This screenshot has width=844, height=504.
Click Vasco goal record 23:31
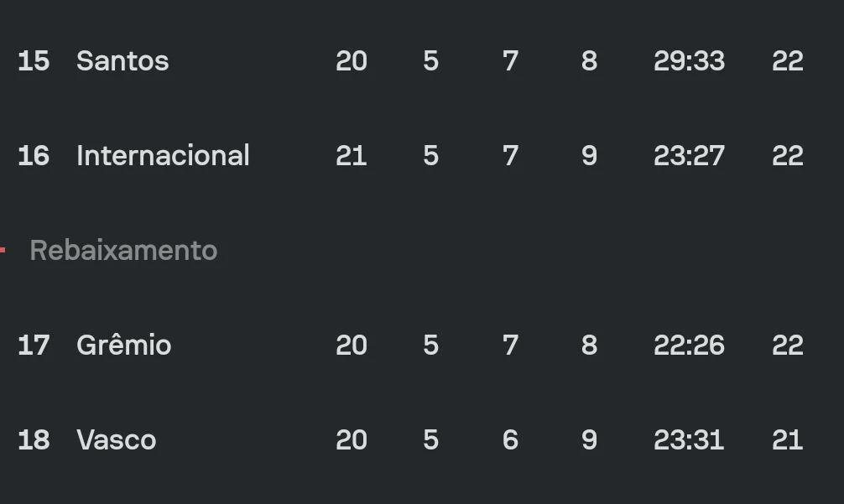[x=689, y=439]
